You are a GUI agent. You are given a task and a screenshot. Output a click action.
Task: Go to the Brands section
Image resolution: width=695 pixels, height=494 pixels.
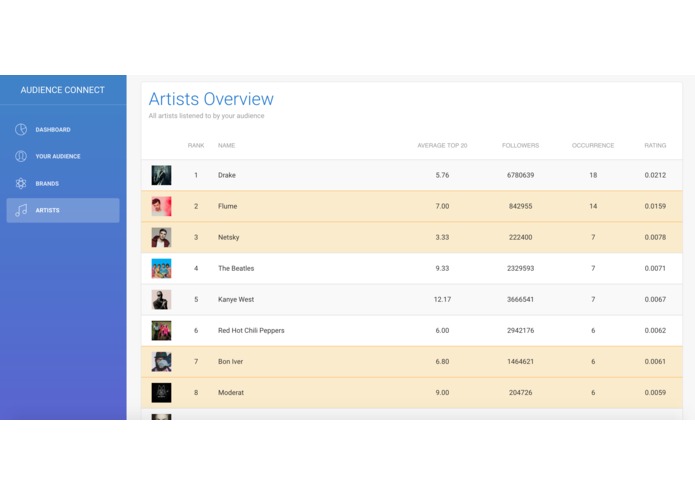tap(63, 183)
